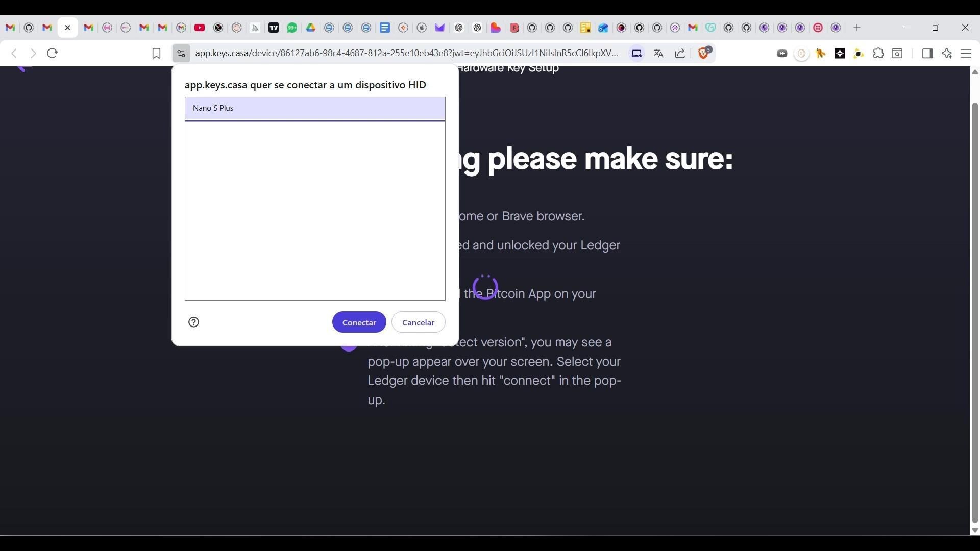Click the share page icon
The image size is (980, 551).
[680, 53]
